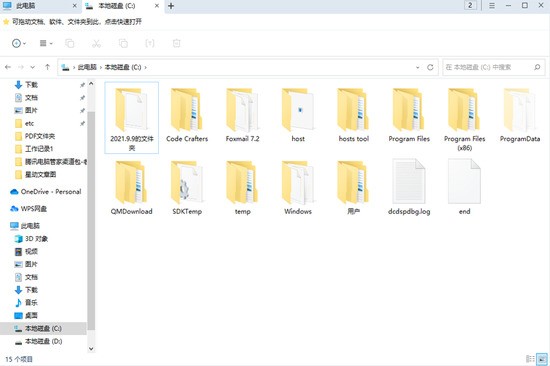Click the refresh icon in address bar
This screenshot has height=366, width=550.
click(430, 67)
